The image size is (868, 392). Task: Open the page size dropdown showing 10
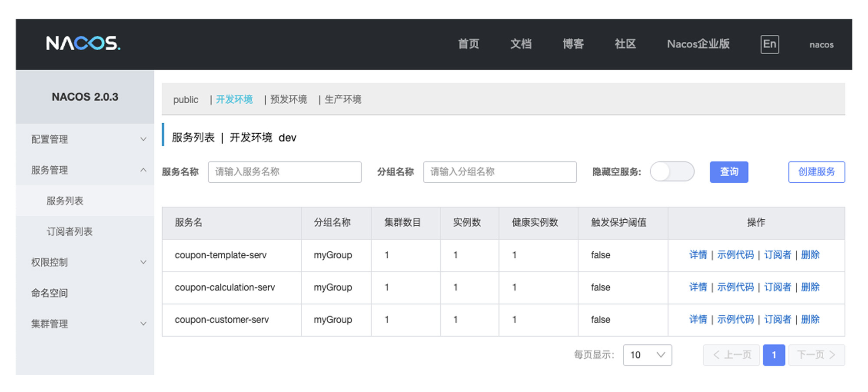(x=647, y=355)
